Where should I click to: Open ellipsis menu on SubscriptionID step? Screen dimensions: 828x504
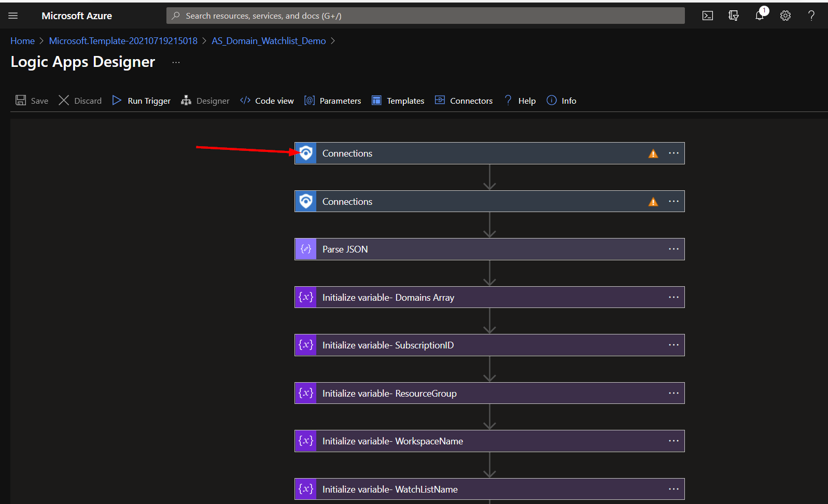click(673, 345)
